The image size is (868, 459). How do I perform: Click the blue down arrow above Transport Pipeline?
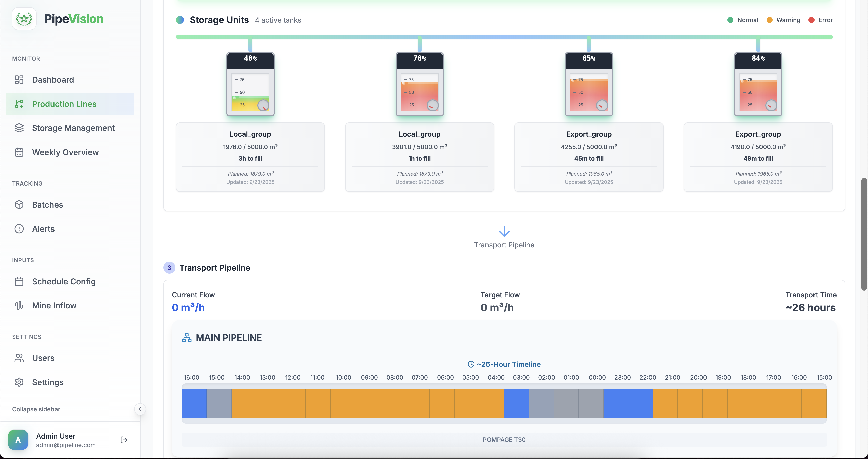pos(504,232)
